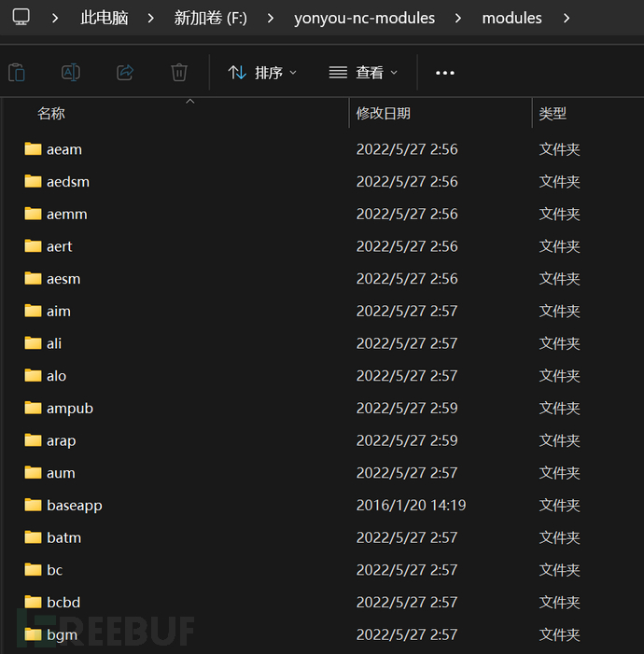
Task: Click the baseapp folder icon
Action: (34, 506)
